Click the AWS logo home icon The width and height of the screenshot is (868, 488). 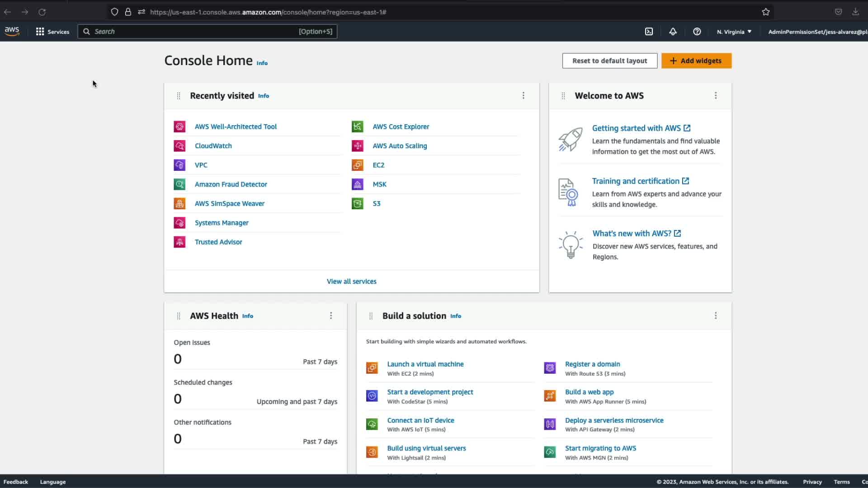(12, 31)
